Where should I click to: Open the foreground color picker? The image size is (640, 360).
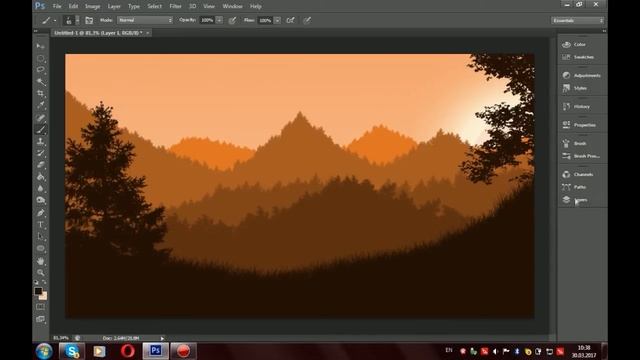point(38,291)
